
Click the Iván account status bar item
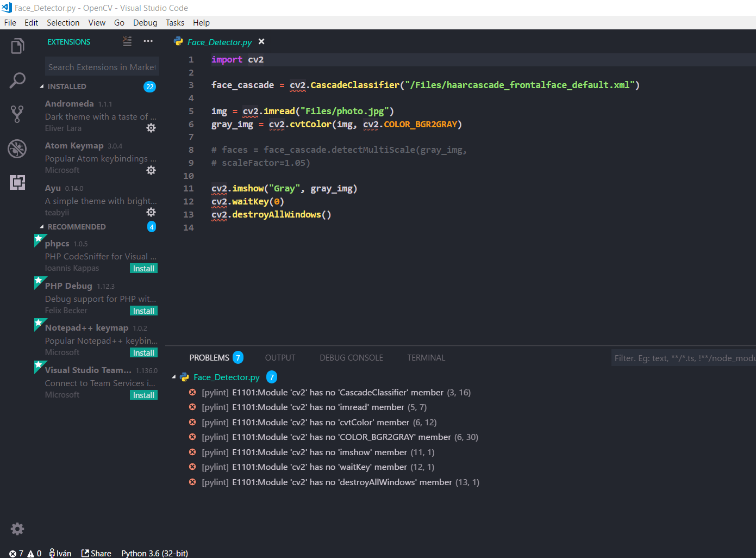60,553
